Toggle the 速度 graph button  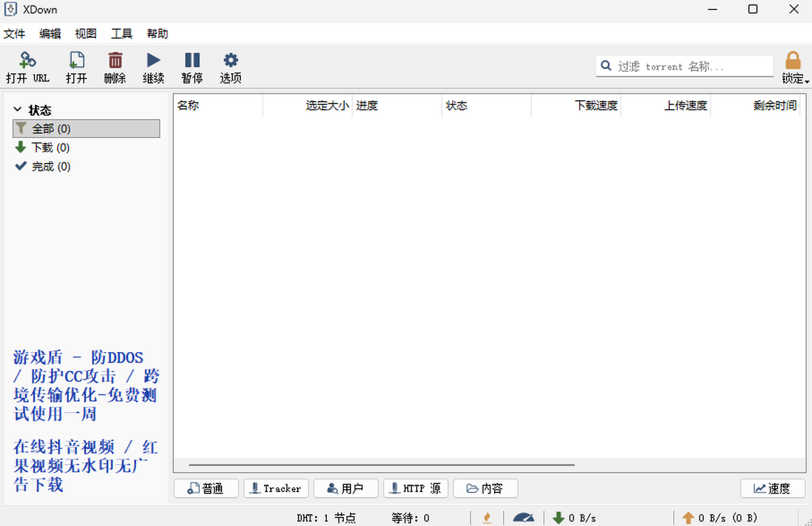[x=773, y=488]
